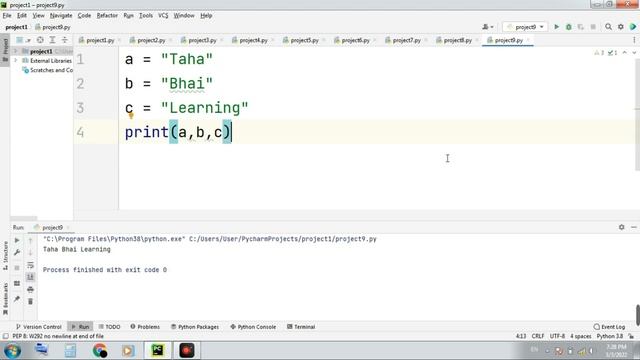Switch to the project6.py editor tab
640x360 pixels.
tap(355, 40)
